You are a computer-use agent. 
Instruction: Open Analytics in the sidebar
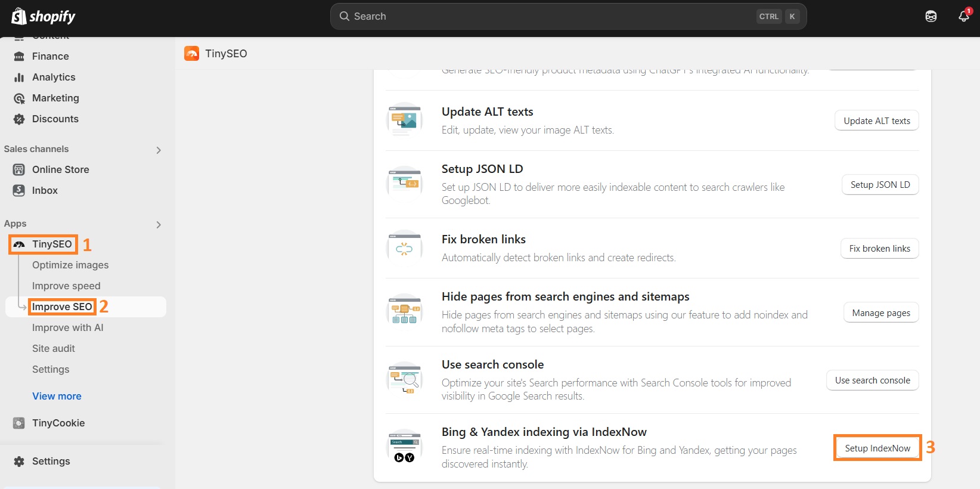(54, 77)
